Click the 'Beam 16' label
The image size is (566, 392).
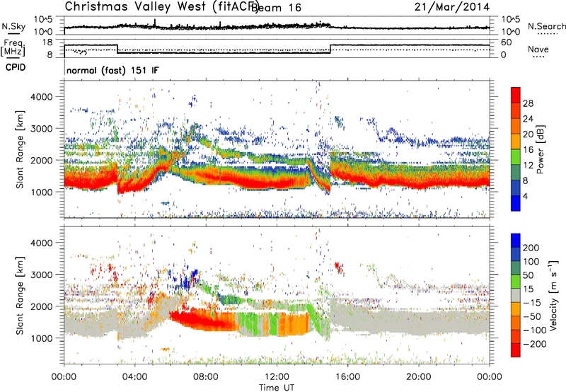point(276,8)
